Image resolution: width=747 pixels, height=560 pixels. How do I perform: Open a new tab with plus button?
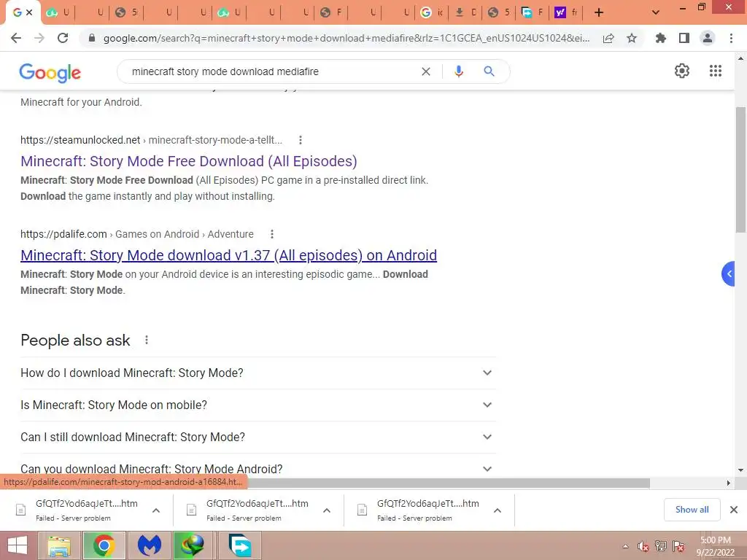pos(599,12)
